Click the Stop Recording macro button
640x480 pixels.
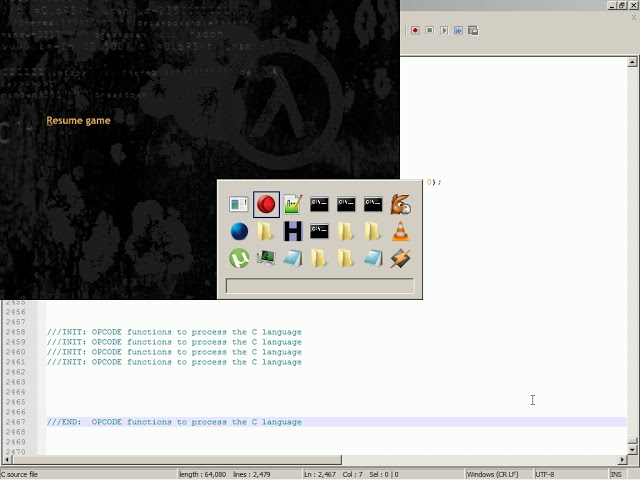[429, 31]
